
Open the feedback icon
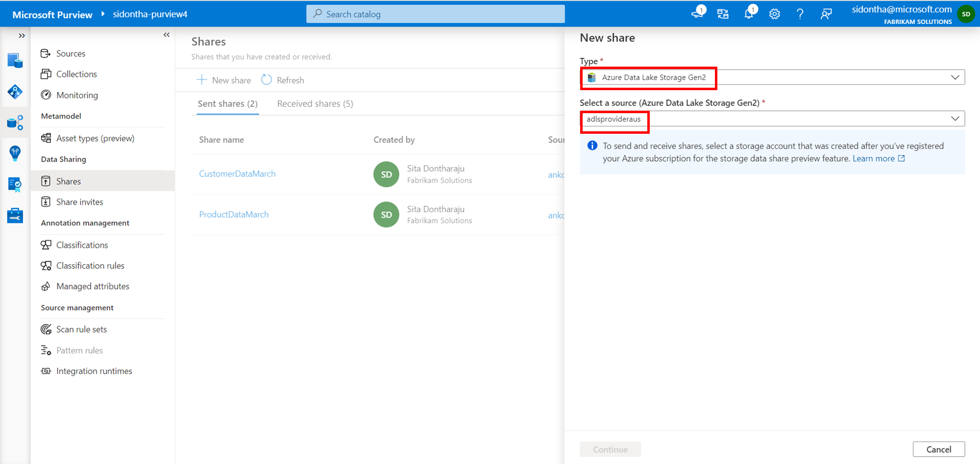[x=826, y=14]
